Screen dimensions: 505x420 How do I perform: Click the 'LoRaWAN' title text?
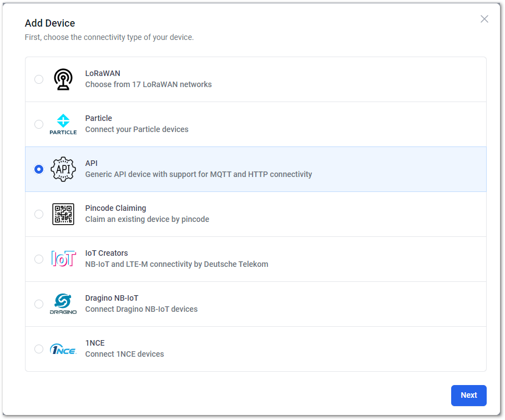[x=103, y=73]
